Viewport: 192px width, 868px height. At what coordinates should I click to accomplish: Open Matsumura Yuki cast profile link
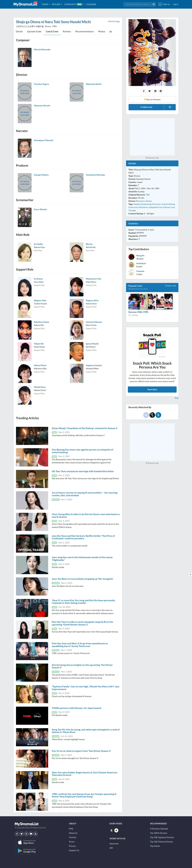coord(93,279)
